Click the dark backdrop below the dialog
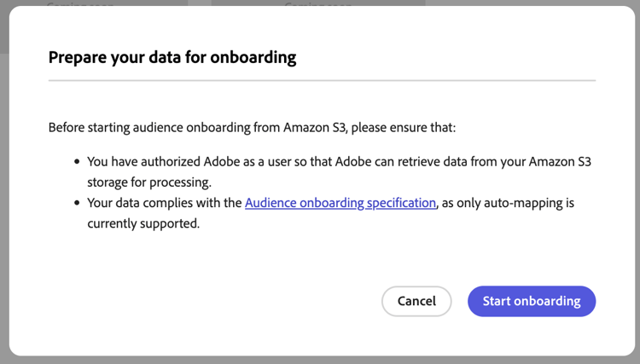Image resolution: width=640 pixels, height=364 pixels. (320, 360)
